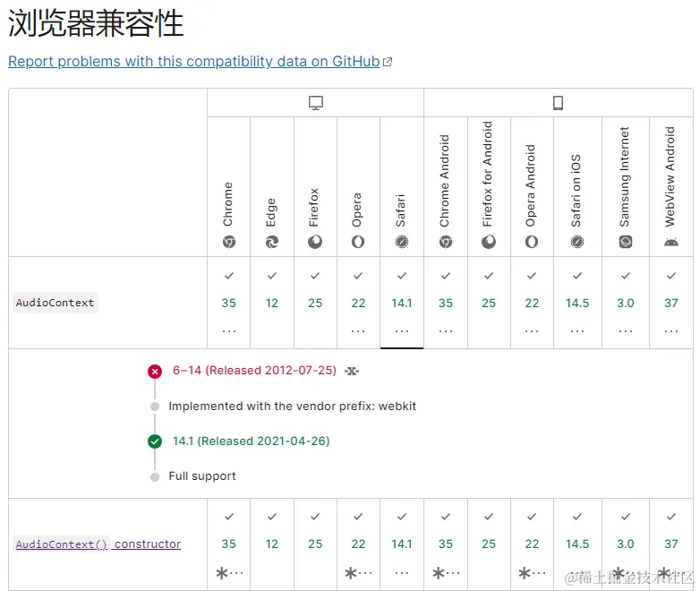The width and height of the screenshot is (700, 591).
Task: Click the Safari on iOS icon
Action: pos(577,242)
